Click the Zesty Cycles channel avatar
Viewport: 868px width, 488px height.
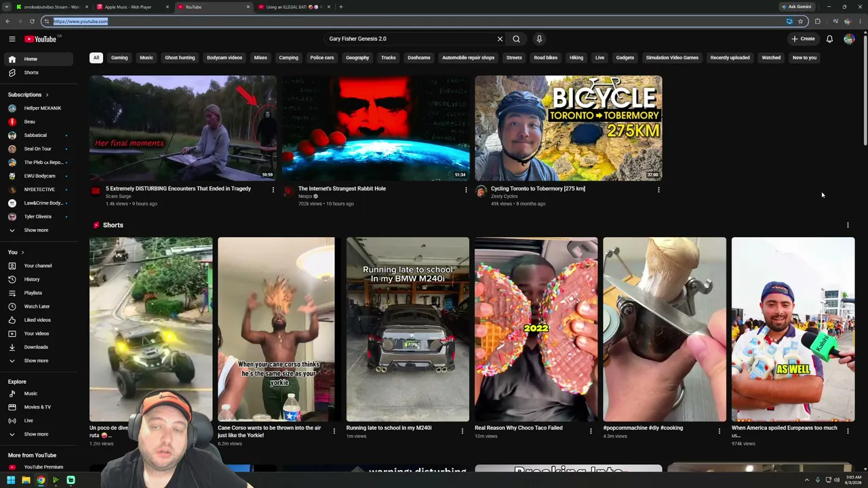tap(481, 192)
